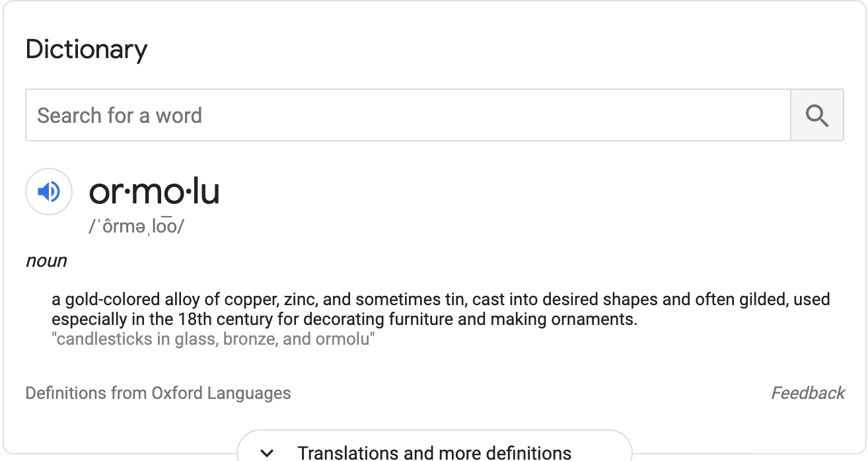Viewport: 868px width, 461px height.
Task: Expand 'Translations and more definitions' by its label
Action: (434, 453)
